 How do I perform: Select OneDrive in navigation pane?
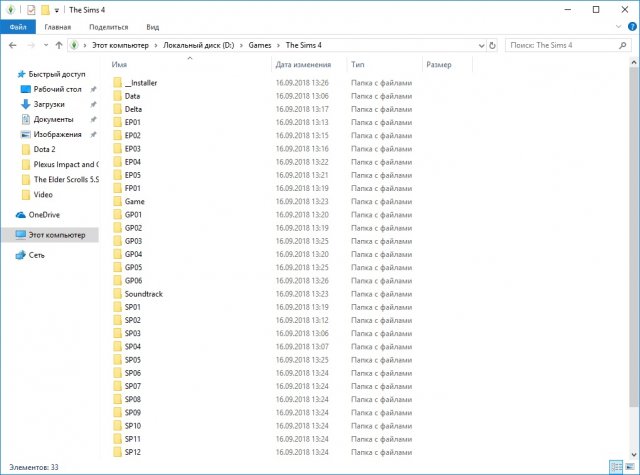pyautogui.click(x=44, y=215)
